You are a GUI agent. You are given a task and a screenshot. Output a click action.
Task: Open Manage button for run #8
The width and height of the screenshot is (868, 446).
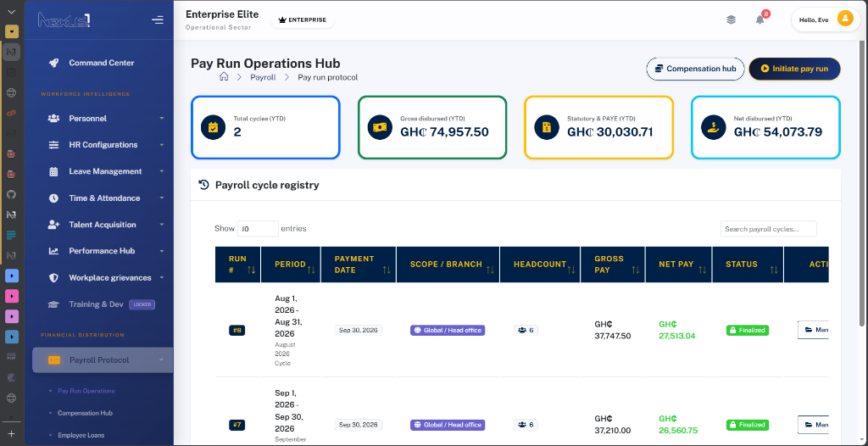pos(813,330)
